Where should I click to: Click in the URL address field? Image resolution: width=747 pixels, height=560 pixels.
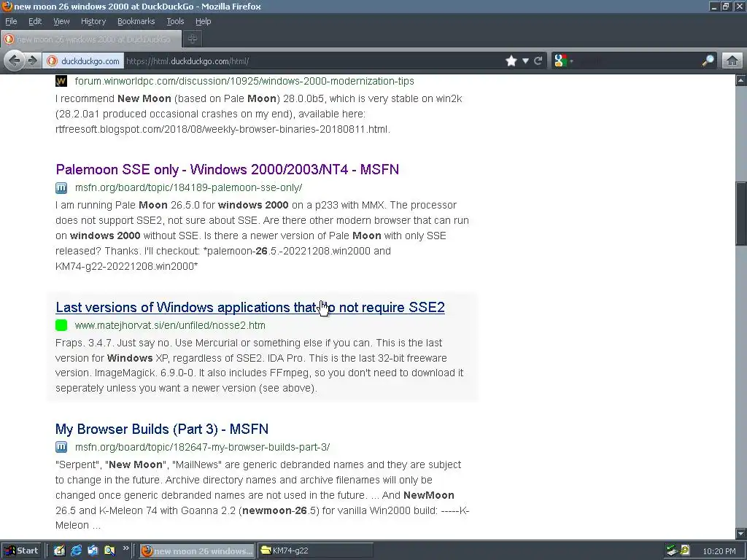coord(314,61)
